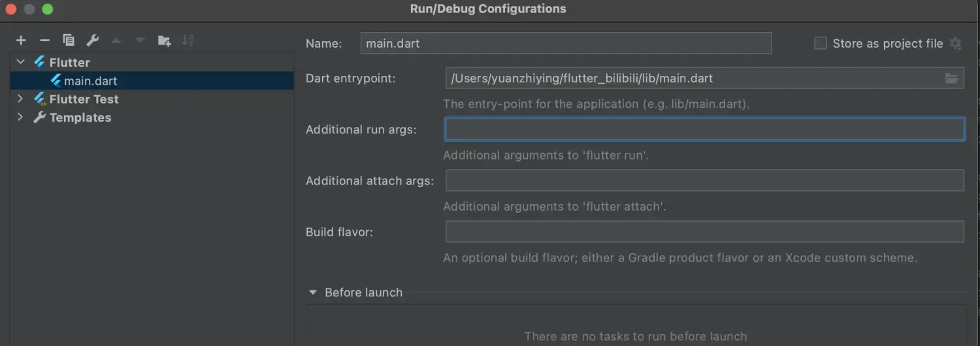This screenshot has height=346, width=980.
Task: Click the Build flavor field
Action: pos(705,232)
